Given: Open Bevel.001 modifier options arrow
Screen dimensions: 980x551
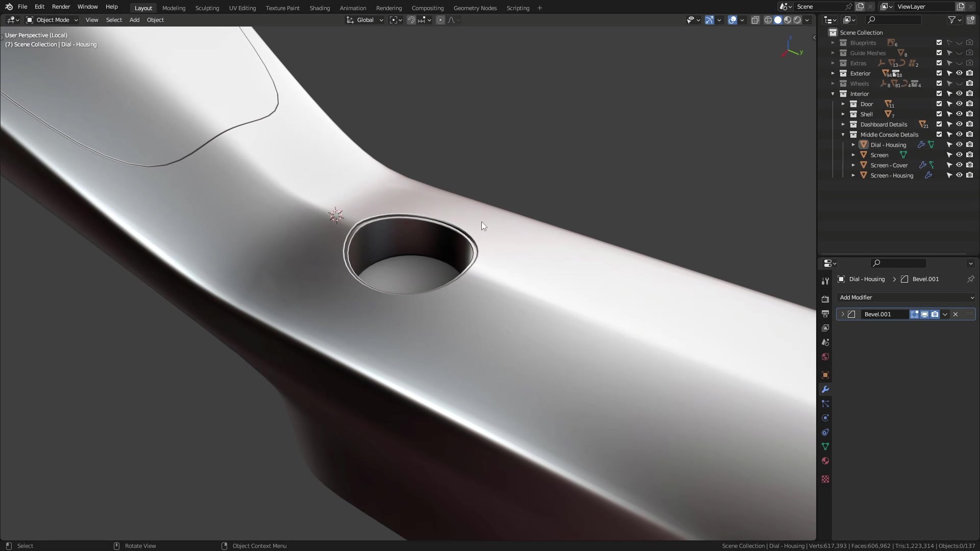Looking at the screenshot, I should pos(945,314).
